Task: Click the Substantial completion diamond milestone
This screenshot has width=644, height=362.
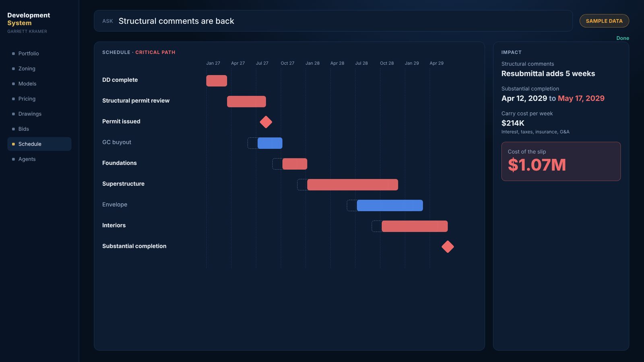Action: (x=448, y=247)
